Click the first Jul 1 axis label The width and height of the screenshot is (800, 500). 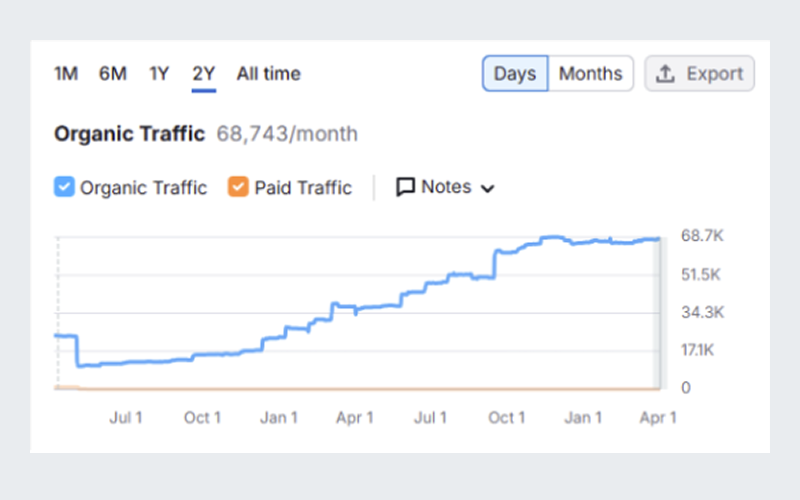coord(126,417)
